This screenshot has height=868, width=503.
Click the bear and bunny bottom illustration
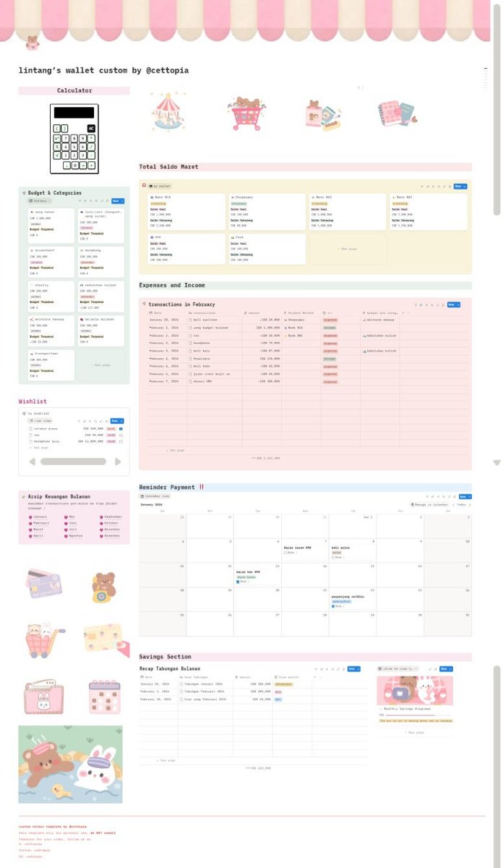(x=70, y=765)
